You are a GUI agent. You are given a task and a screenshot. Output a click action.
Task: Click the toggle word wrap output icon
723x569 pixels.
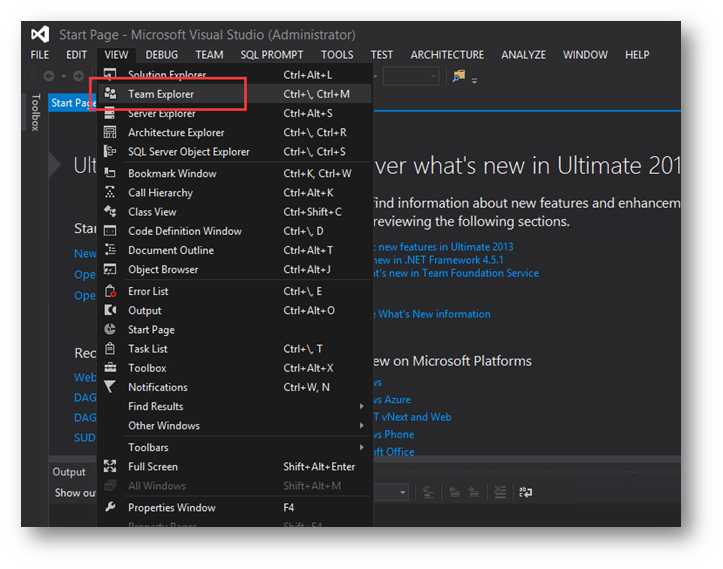click(526, 492)
